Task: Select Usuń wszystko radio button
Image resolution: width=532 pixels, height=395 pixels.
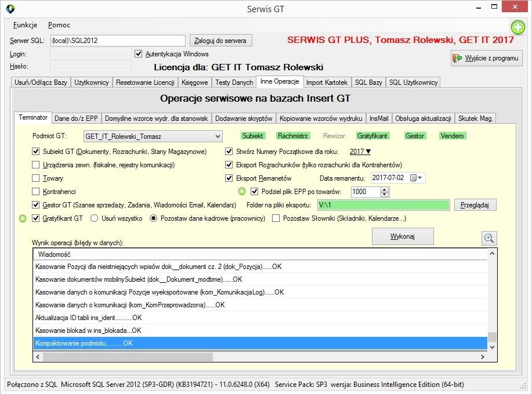Action: (95, 218)
